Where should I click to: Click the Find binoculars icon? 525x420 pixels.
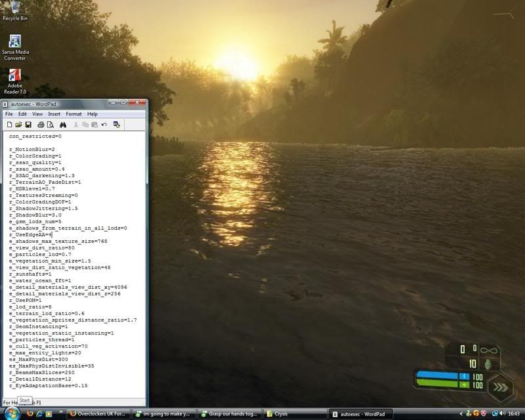tap(62, 125)
